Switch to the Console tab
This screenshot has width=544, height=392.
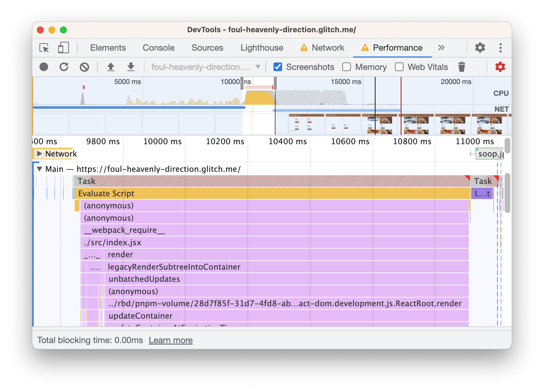(x=159, y=48)
